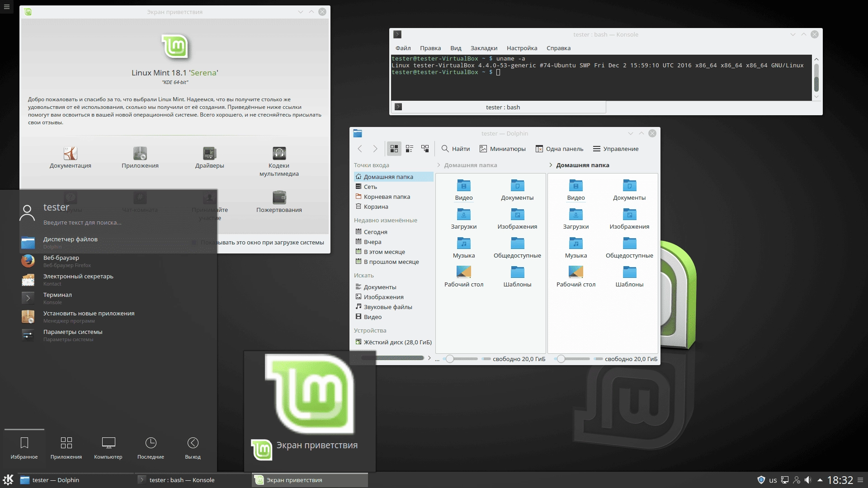Screen dimensions: 868x488
Task: Select Жёсткий диск (28,0 ГиБ) device
Action: coord(393,342)
